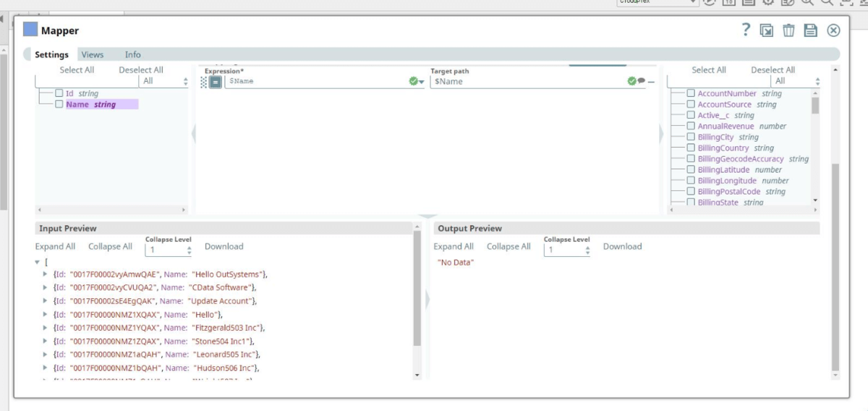Click the Mapper dialog's main vertical scrollbar

click(836, 267)
